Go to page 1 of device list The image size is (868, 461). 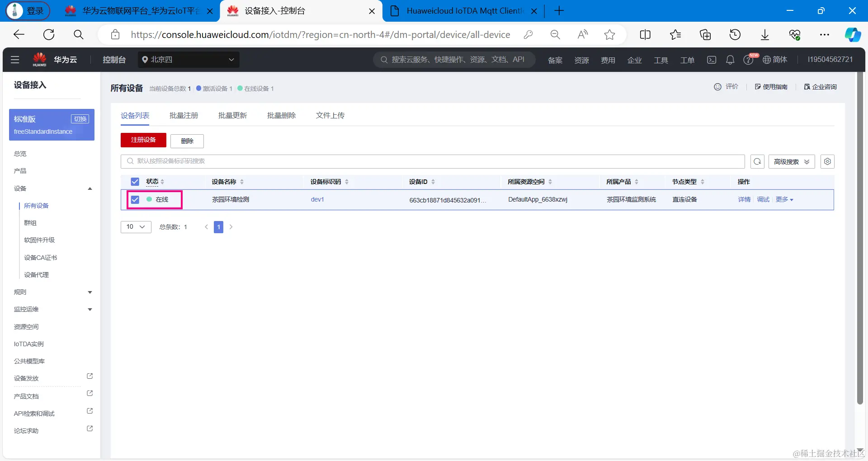219,227
